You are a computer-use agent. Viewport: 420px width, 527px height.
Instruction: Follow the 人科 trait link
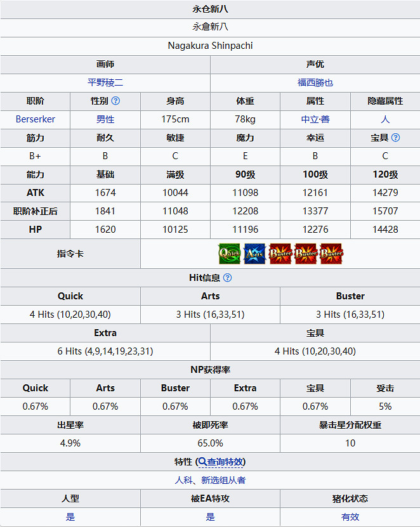coord(183,480)
